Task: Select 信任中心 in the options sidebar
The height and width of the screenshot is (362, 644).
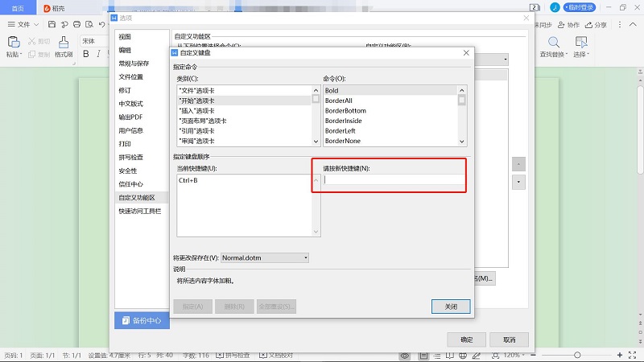Action: tap(131, 183)
